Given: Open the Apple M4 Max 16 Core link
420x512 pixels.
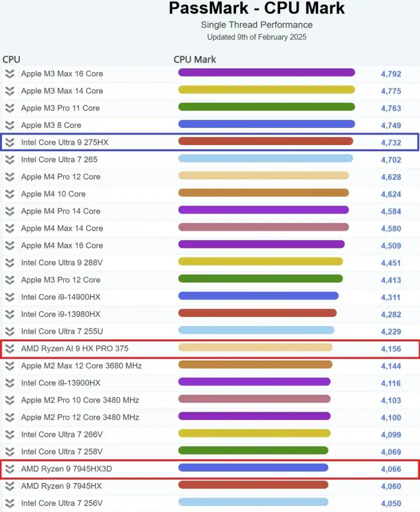Looking at the screenshot, I should [62, 245].
